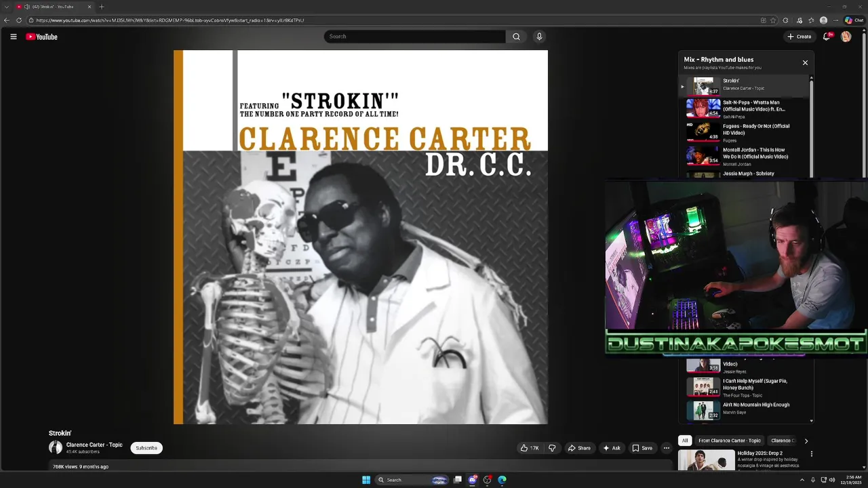This screenshot has width=868, height=488.
Task: Open the browser profile icon
Action: coord(823,20)
